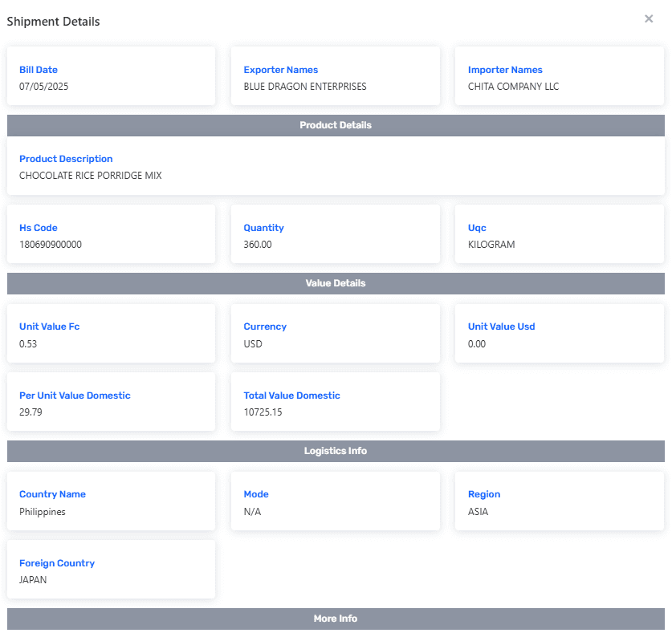The width and height of the screenshot is (672, 637).
Task: Click the Uqc KILOGRAM card
Action: (x=559, y=234)
